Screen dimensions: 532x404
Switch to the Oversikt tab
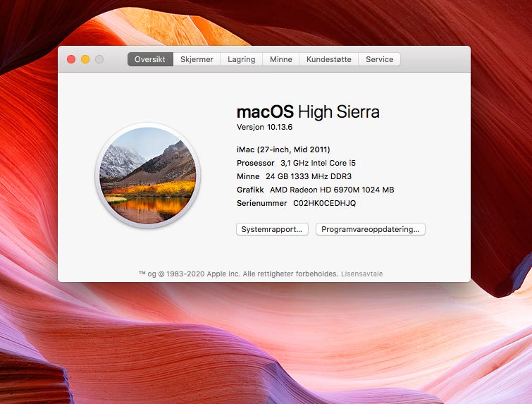point(150,59)
